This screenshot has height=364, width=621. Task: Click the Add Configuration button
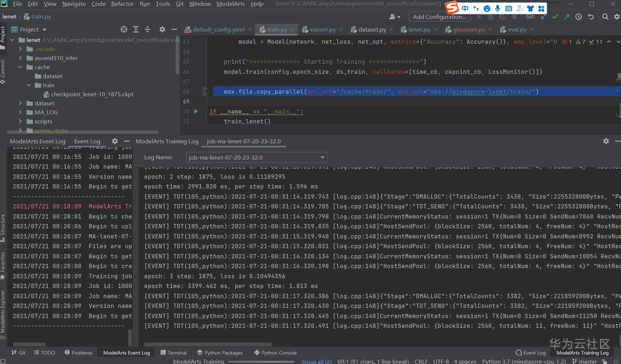439,17
